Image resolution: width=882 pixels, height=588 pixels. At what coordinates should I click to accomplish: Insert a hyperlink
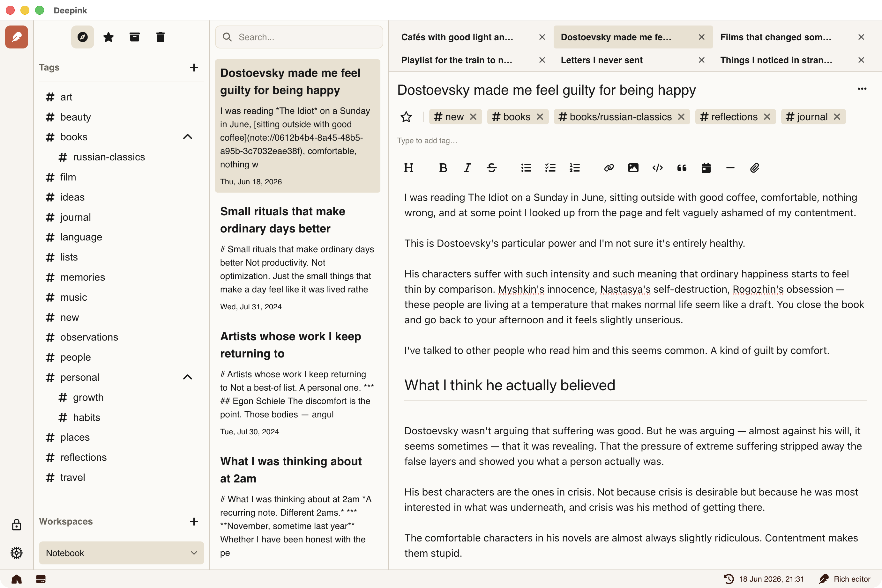[609, 168]
